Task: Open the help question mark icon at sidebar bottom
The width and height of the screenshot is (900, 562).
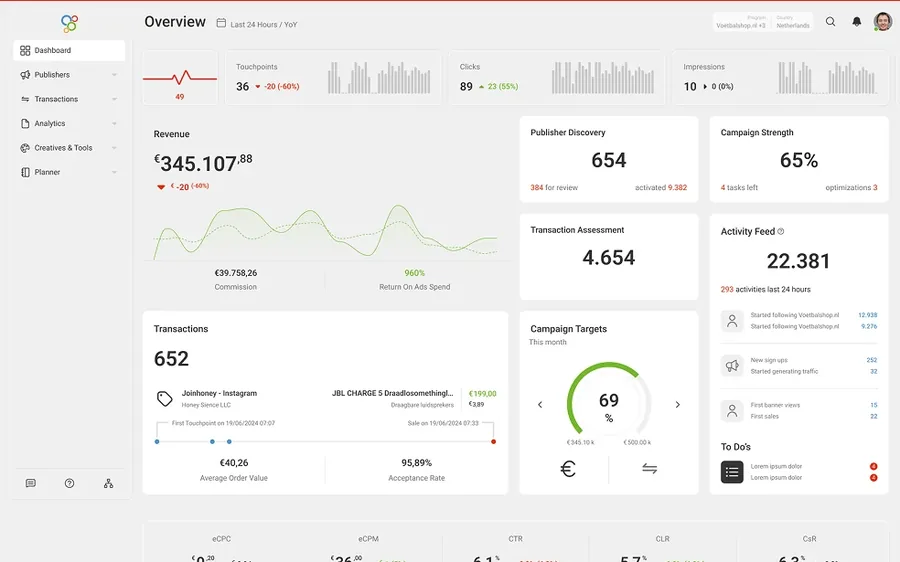Action: click(x=69, y=483)
